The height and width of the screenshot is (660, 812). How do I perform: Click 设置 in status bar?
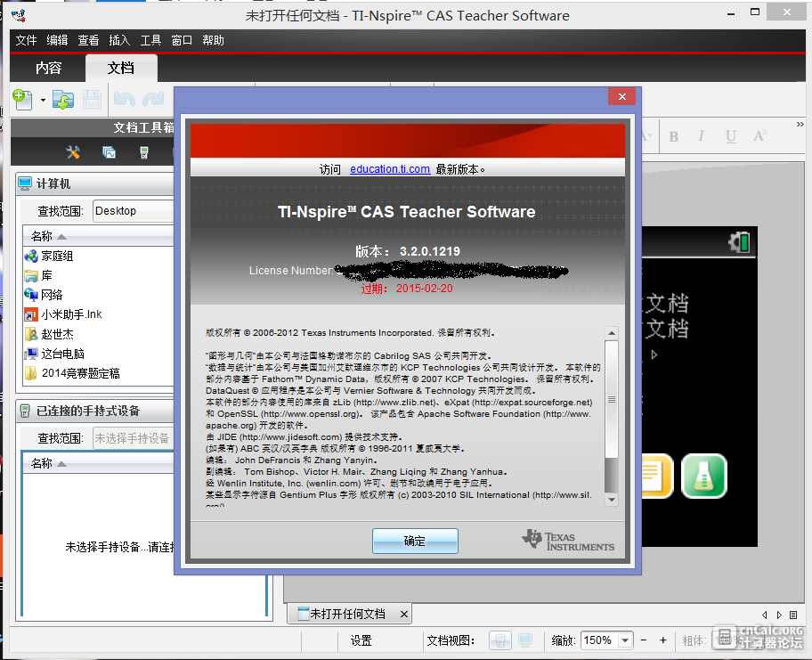point(361,640)
